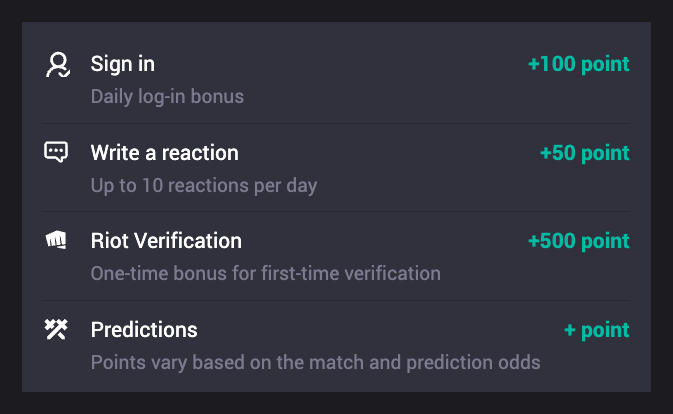Click the Points vary based on match text
The height and width of the screenshot is (414, 673).
tap(315, 363)
